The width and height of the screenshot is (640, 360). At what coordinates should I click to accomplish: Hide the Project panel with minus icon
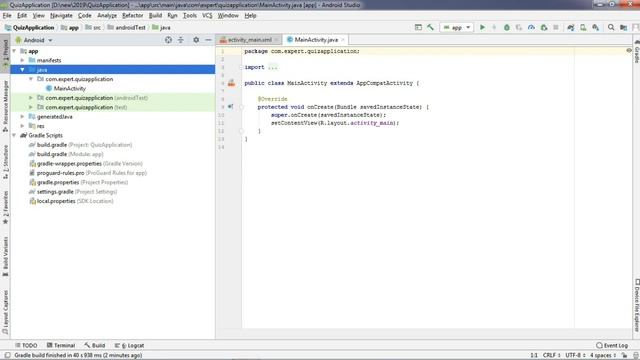pyautogui.click(x=208, y=40)
